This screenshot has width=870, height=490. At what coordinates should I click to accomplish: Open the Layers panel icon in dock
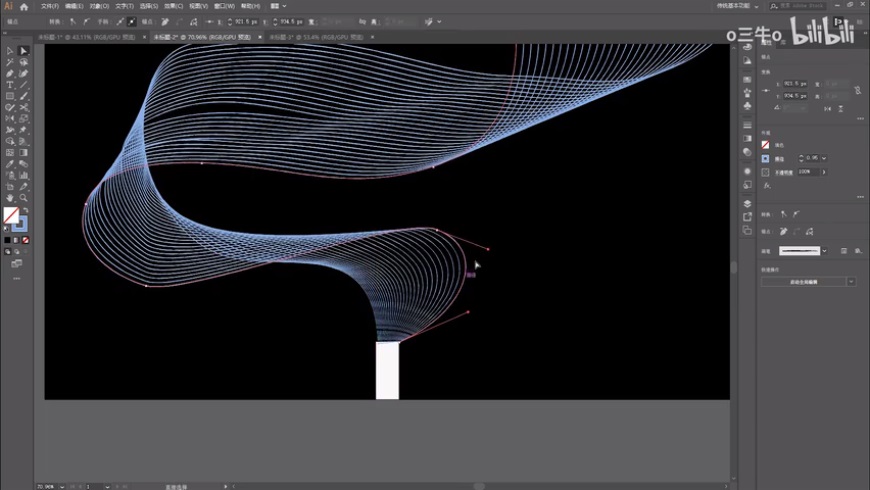click(x=747, y=203)
